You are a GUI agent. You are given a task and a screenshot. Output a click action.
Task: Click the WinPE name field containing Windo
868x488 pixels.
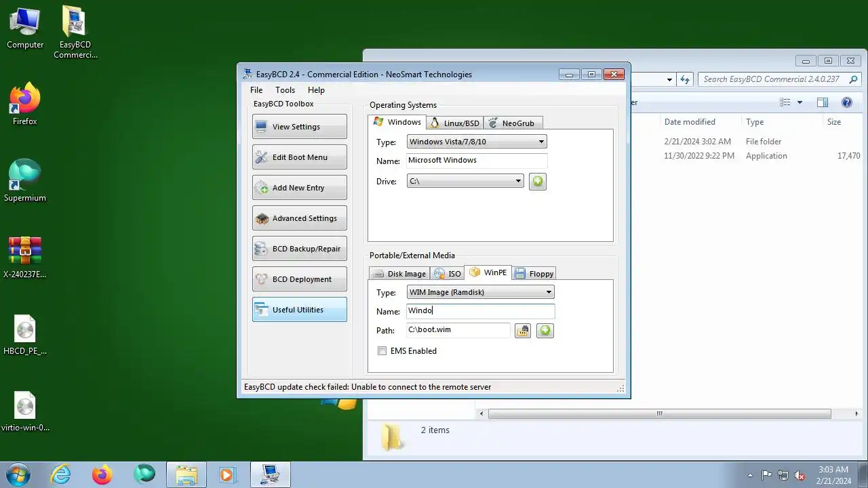pyautogui.click(x=481, y=311)
